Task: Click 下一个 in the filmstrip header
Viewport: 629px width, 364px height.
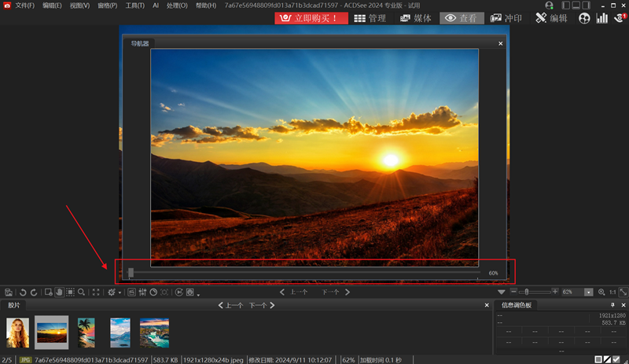Action: pos(262,305)
